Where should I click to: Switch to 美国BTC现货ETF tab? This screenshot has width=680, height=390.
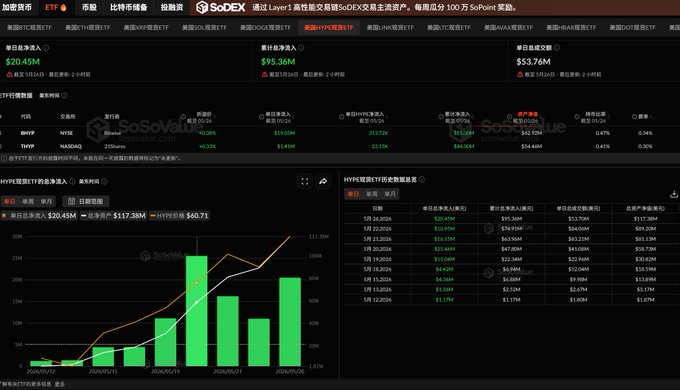29,27
